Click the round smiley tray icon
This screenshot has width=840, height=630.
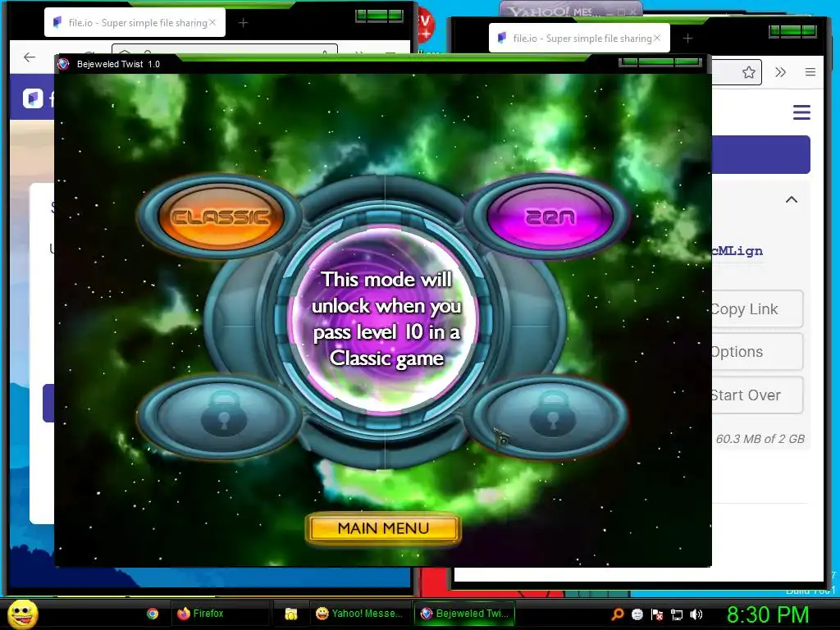click(x=637, y=614)
